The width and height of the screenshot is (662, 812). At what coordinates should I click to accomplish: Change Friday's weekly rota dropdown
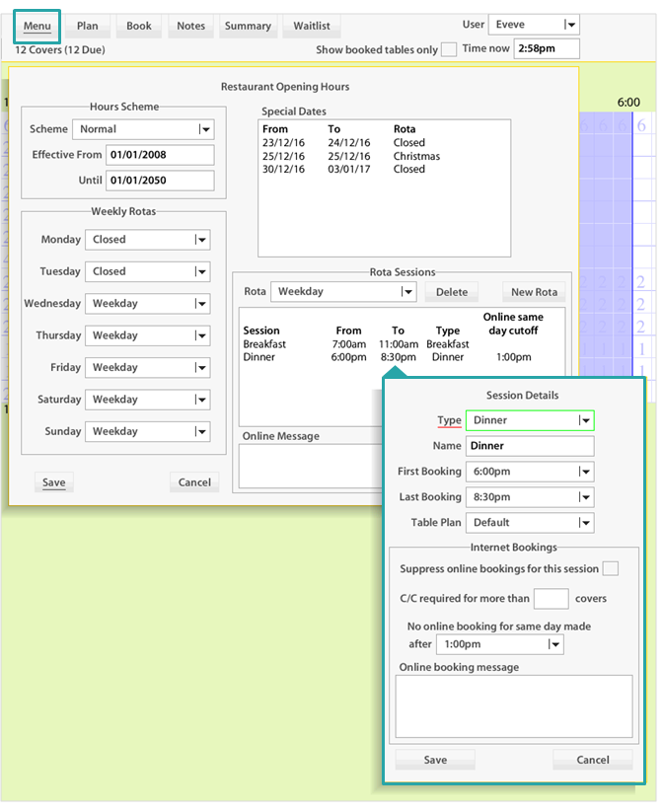(148, 368)
